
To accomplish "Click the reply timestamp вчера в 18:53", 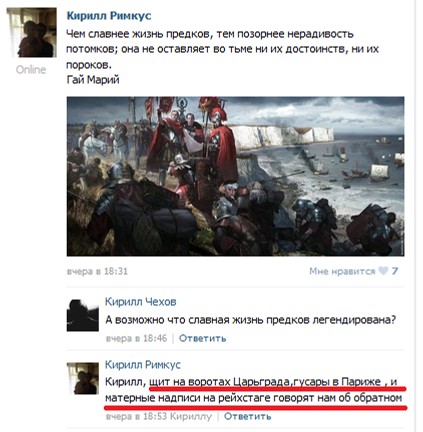I will [136, 416].
